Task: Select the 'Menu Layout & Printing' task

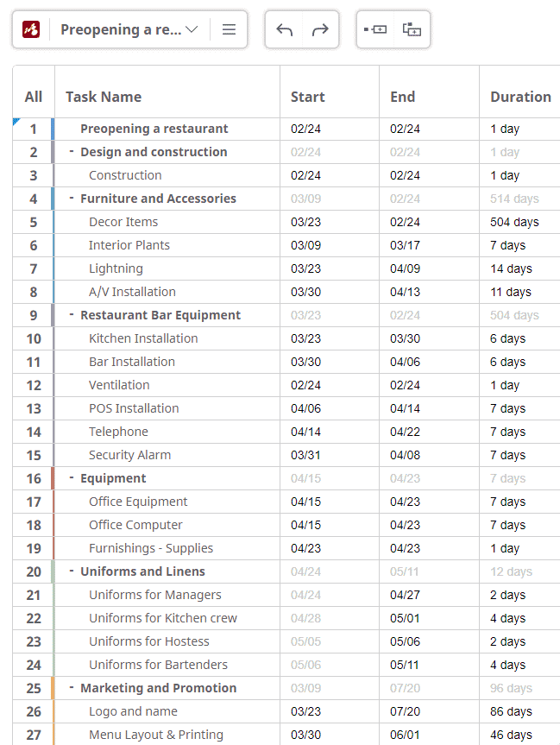Action: (156, 735)
